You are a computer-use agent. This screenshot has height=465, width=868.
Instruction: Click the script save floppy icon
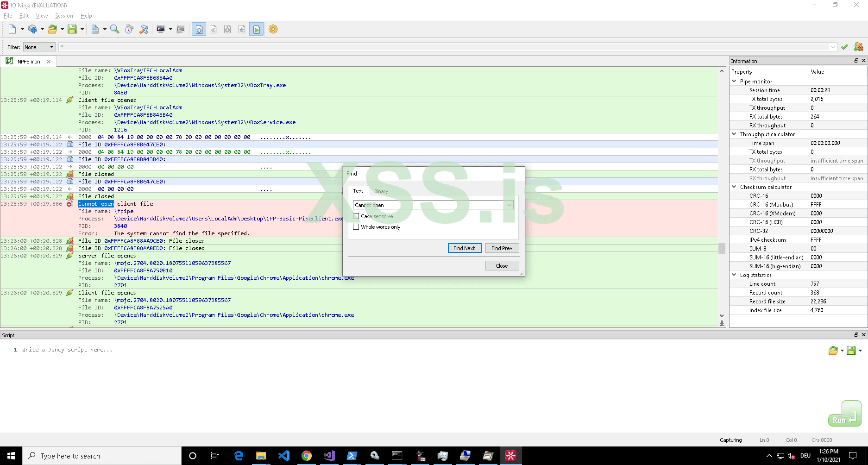851,351
